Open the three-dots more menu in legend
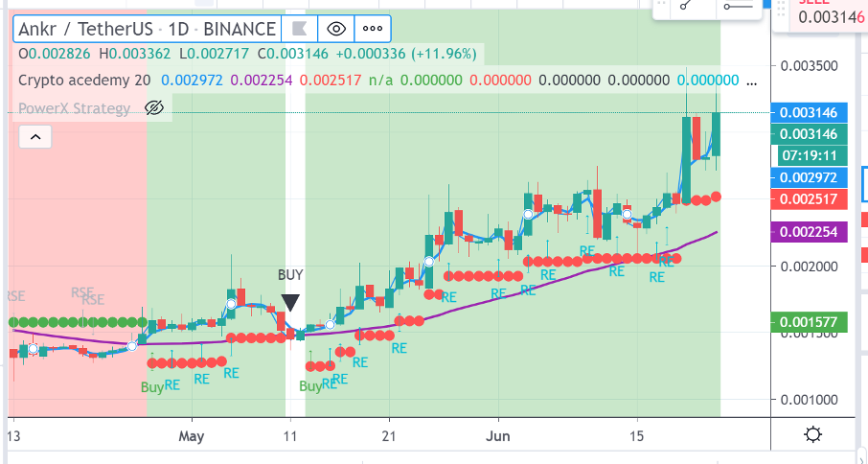Screen dimensions: 868x464 coord(373,30)
